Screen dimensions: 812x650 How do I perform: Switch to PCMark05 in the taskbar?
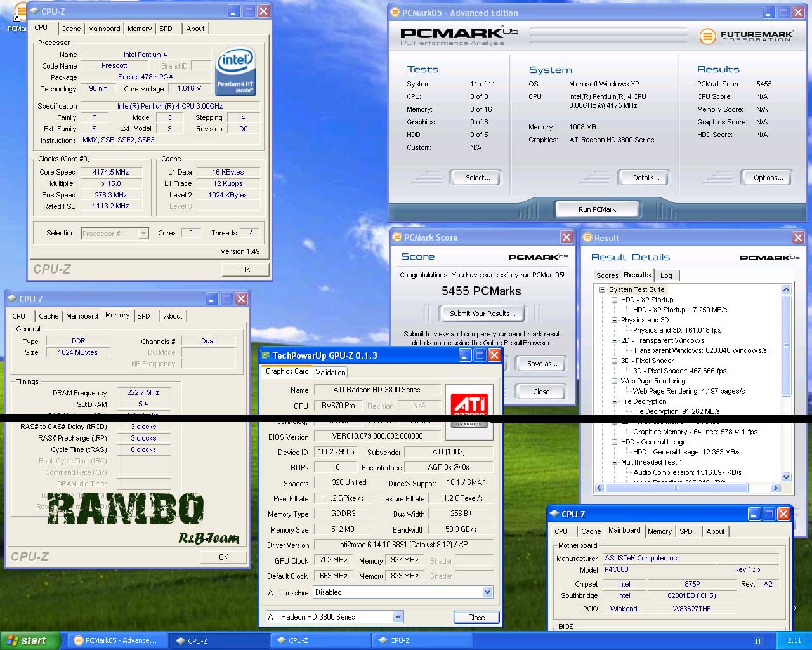pyautogui.click(x=117, y=641)
